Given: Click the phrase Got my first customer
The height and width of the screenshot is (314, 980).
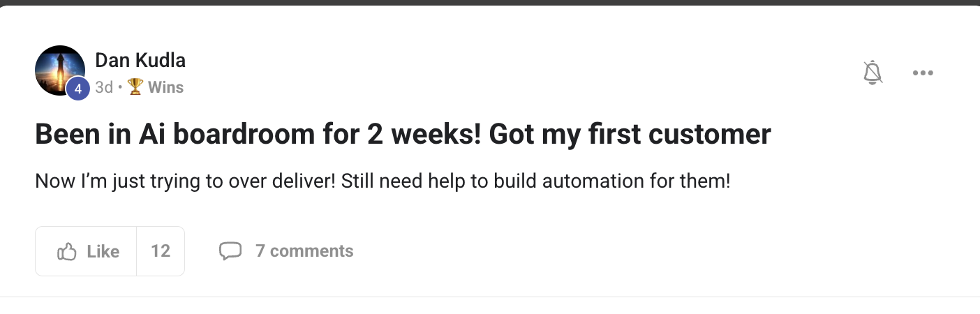Looking at the screenshot, I should point(630,135).
